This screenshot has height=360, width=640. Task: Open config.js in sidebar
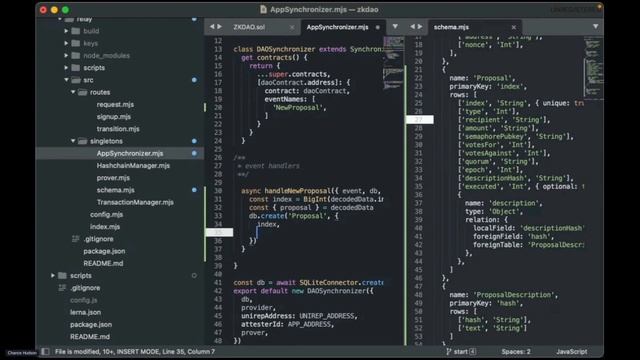point(83,300)
